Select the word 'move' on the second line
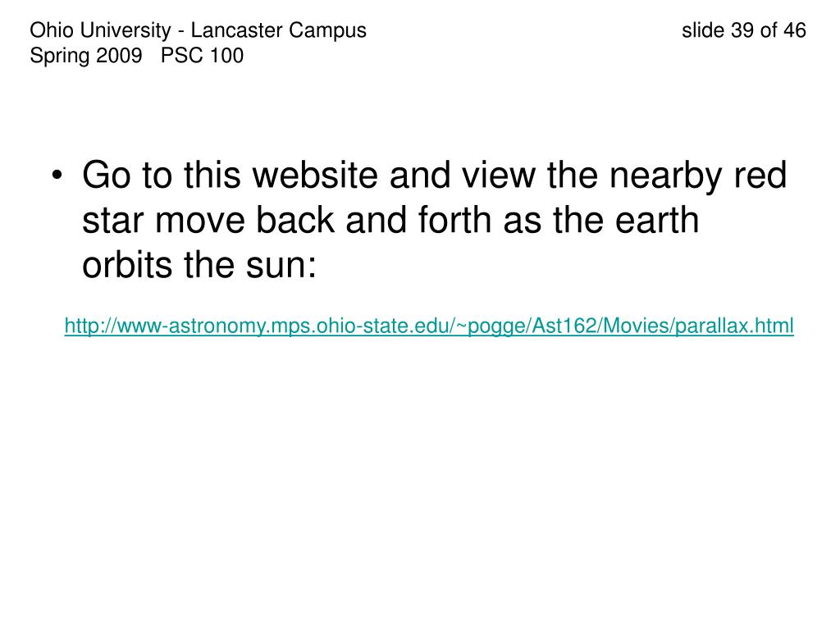The width and height of the screenshot is (840, 630). click(x=200, y=220)
